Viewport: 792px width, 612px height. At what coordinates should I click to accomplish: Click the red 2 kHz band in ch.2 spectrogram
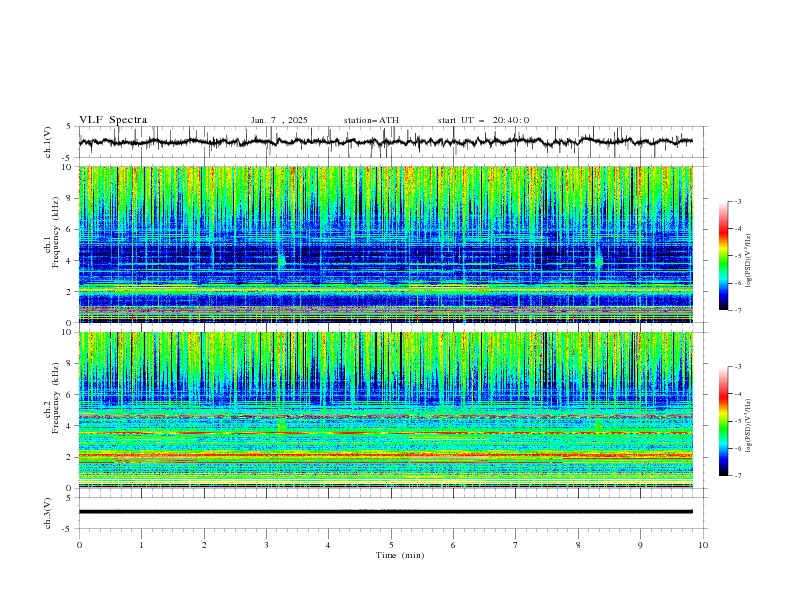coord(386,455)
